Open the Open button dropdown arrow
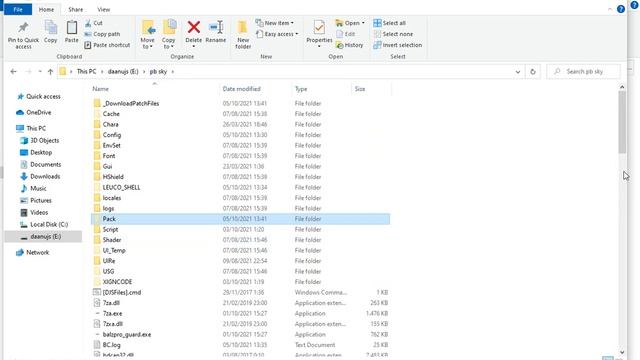This screenshot has height=360, width=640. point(363,23)
